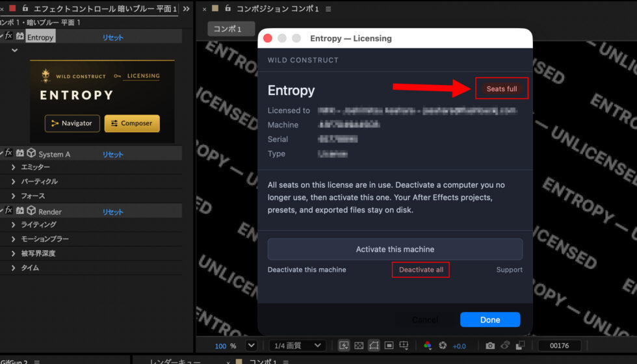Switch to the コンポ 1 timeline tab at bottom
637x364 pixels.
point(263,361)
